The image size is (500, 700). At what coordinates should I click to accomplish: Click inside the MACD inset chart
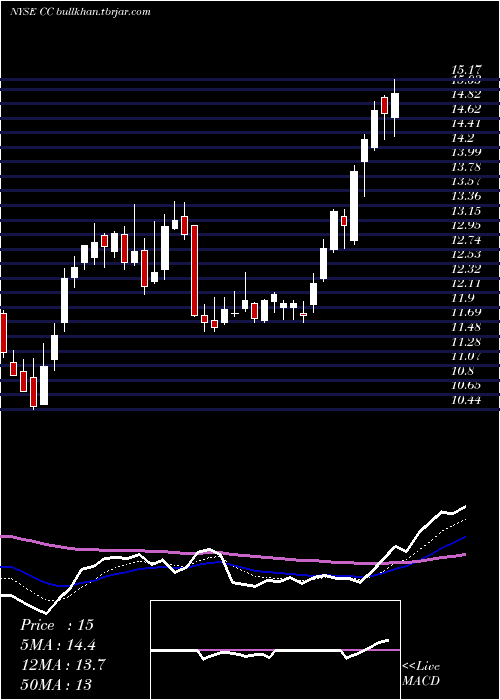[275, 650]
